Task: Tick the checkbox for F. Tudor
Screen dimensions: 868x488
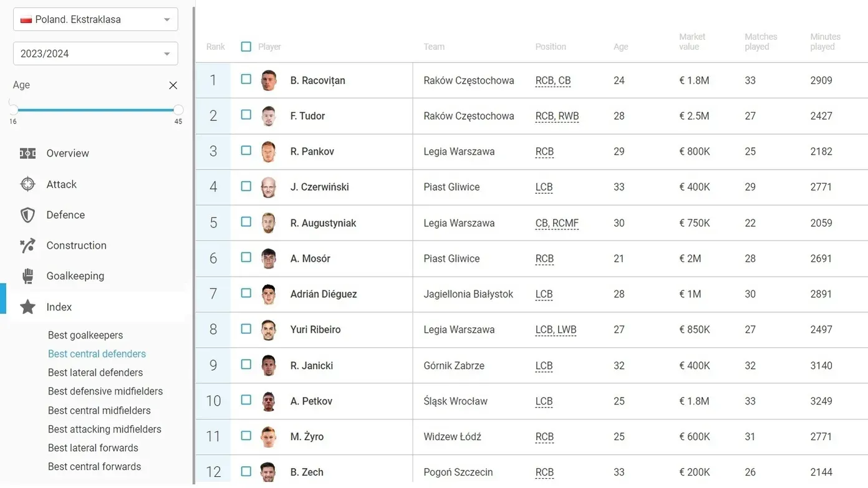Action: [x=246, y=115]
